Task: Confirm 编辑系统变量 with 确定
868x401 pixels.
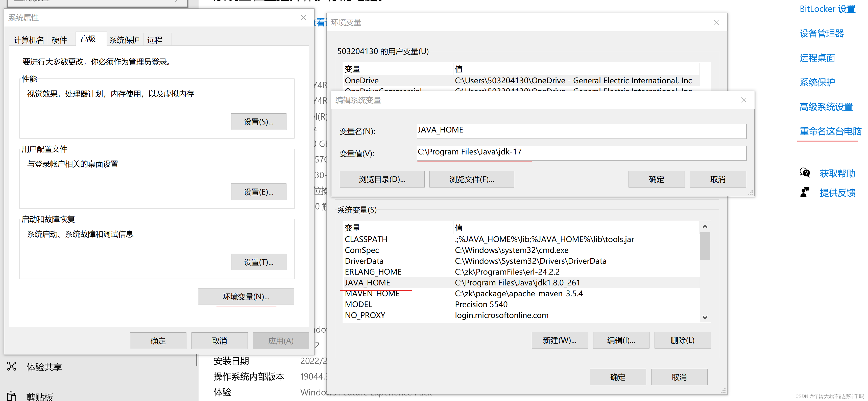Action: (656, 179)
